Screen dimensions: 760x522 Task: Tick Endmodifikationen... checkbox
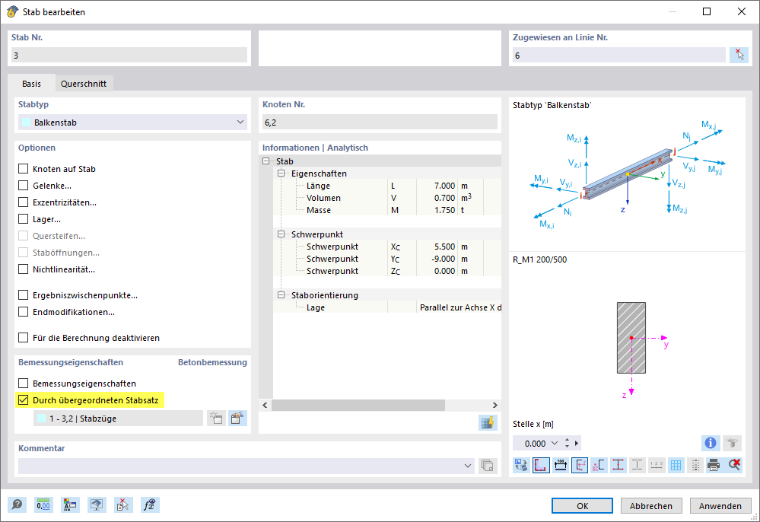coord(23,312)
